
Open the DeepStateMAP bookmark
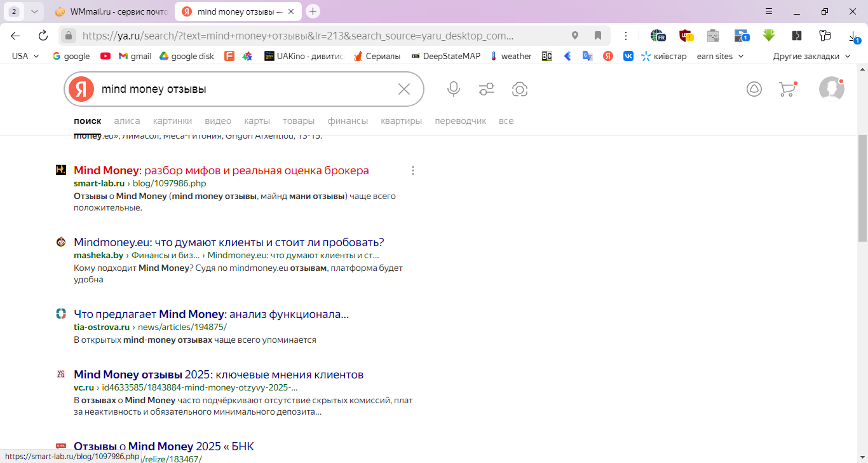[x=446, y=56]
